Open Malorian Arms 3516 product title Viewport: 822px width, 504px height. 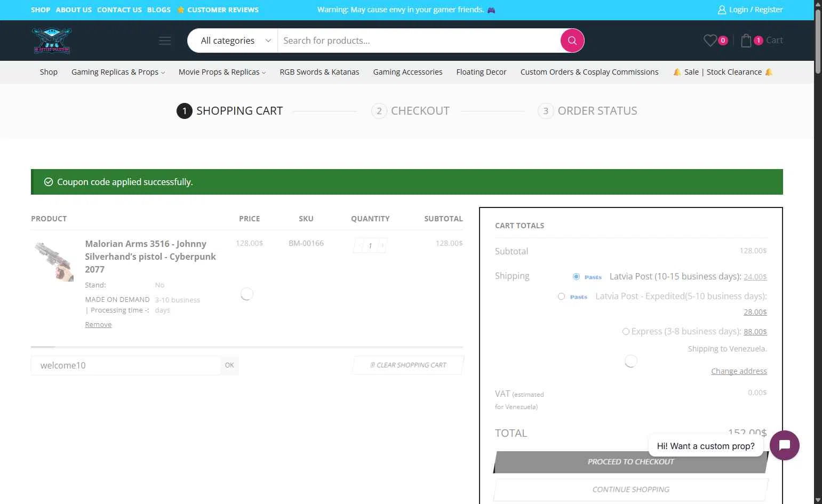150,257
